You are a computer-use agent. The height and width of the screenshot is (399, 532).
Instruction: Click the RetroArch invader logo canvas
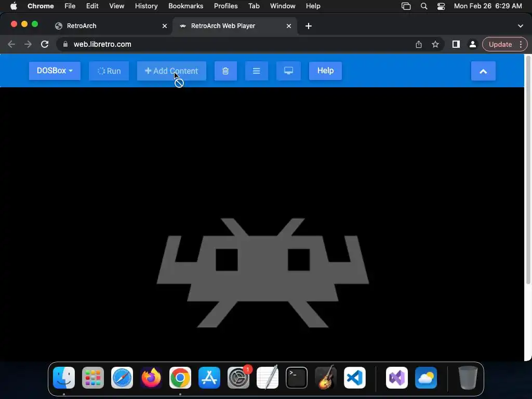262,273
